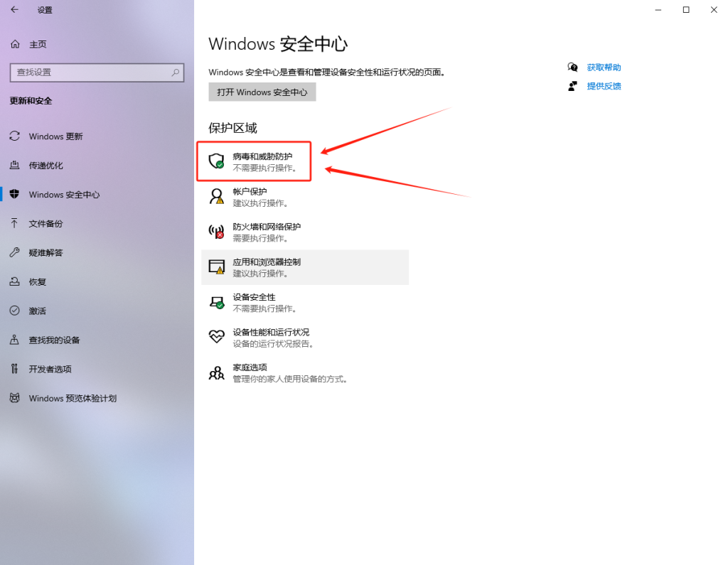
Task: Click 打开 Windows 安全中心 button
Action: point(262,92)
